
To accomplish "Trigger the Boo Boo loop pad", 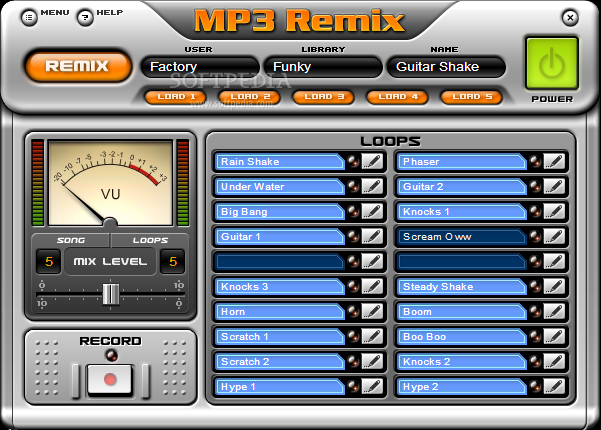I will (461, 336).
